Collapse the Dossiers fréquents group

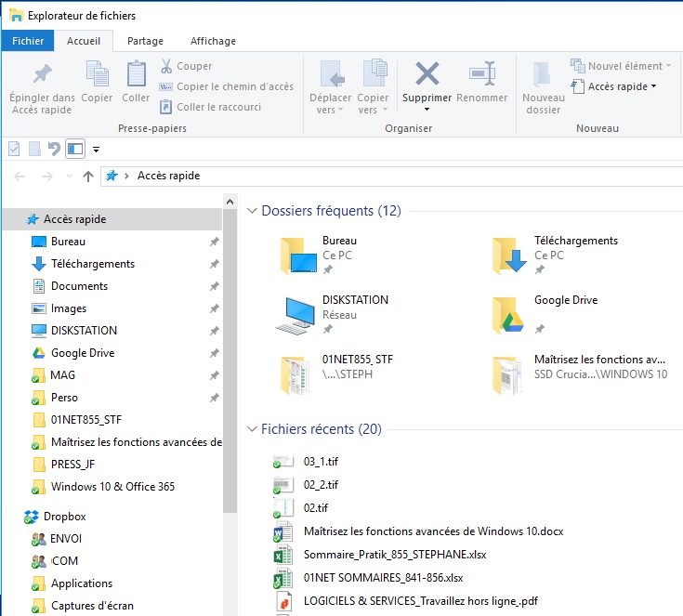pyautogui.click(x=252, y=211)
